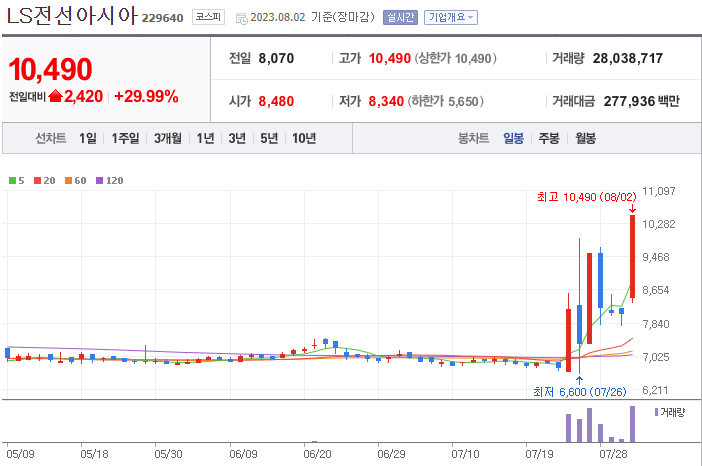Screen dimensions: 702x466
Task: Click the 전일 value 8,070
Action: tap(276, 58)
